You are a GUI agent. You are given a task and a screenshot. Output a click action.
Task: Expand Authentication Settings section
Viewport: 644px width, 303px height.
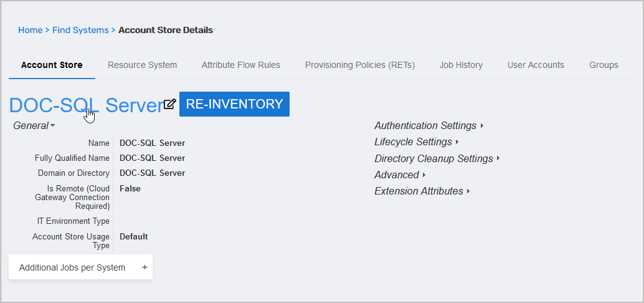coord(429,126)
